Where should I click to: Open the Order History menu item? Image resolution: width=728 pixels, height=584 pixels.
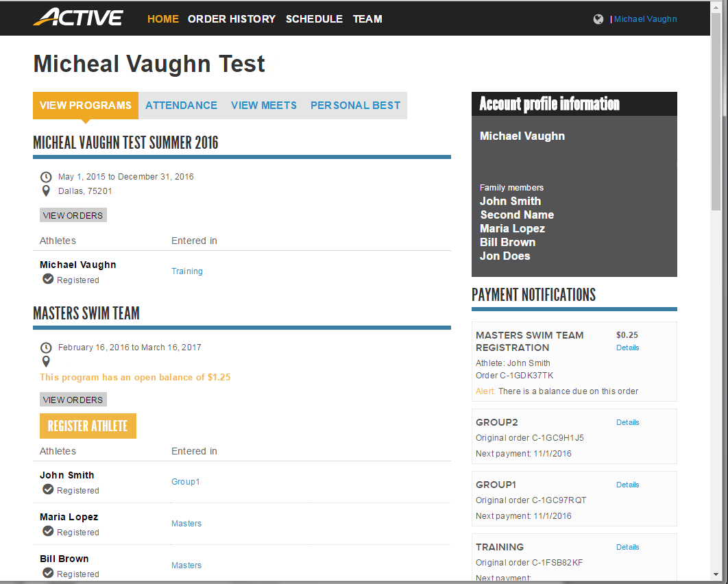click(x=232, y=19)
